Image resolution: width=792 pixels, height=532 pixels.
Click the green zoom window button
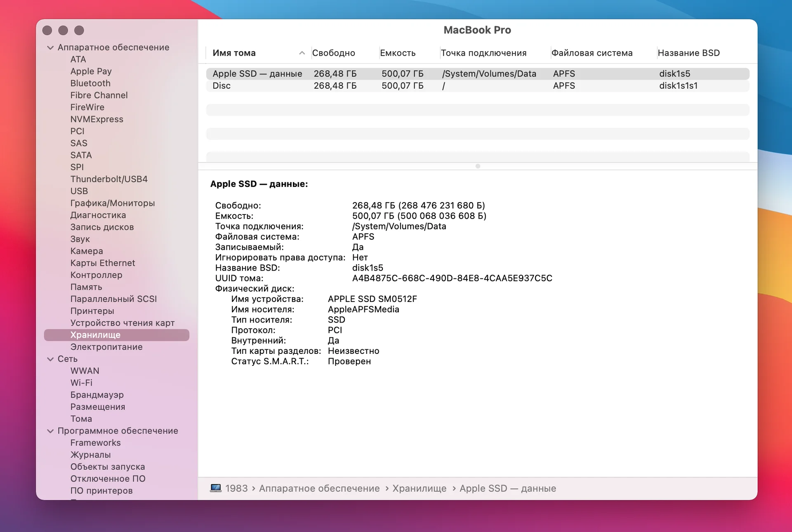click(x=79, y=31)
